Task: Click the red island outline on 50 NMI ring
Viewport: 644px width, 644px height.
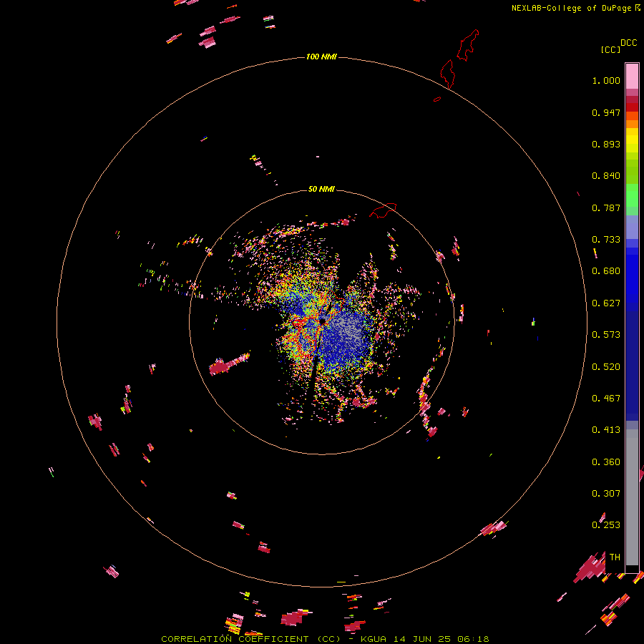Action: tap(383, 210)
